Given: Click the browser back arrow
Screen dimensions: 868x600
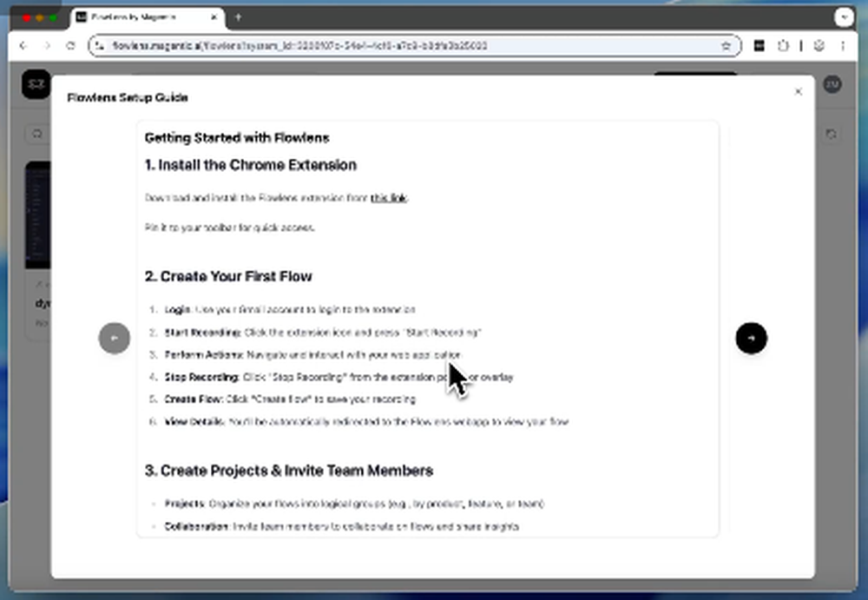Looking at the screenshot, I should (x=23, y=46).
